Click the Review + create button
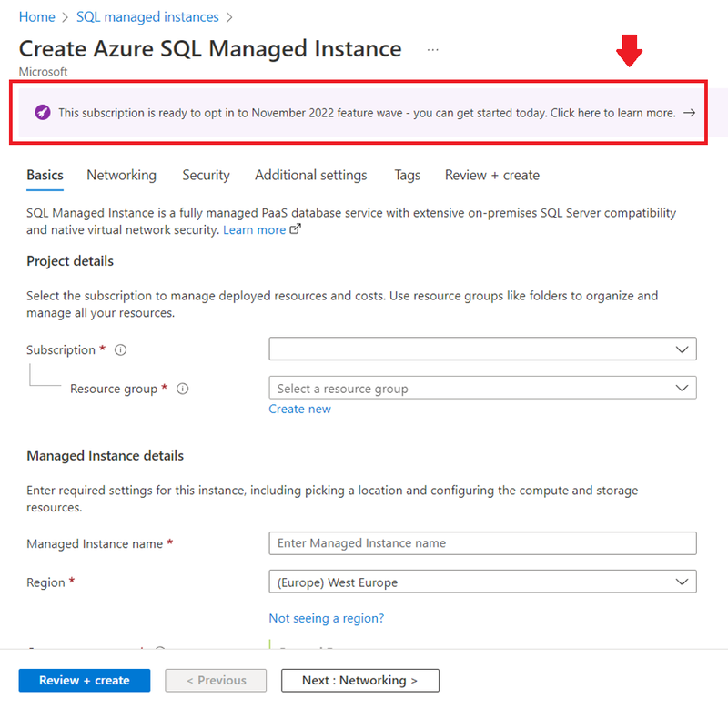 [85, 680]
